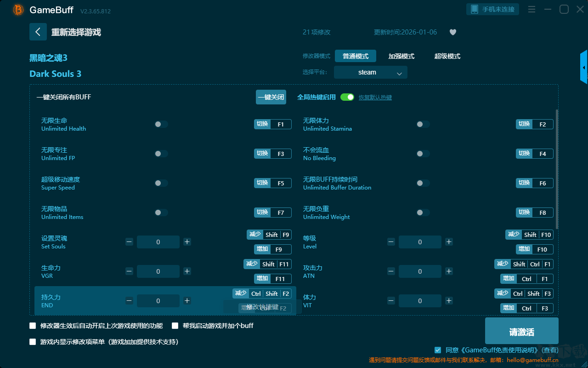
Task: Click Ctrl F1 increase hotkey for ATN
Action: (x=527, y=279)
